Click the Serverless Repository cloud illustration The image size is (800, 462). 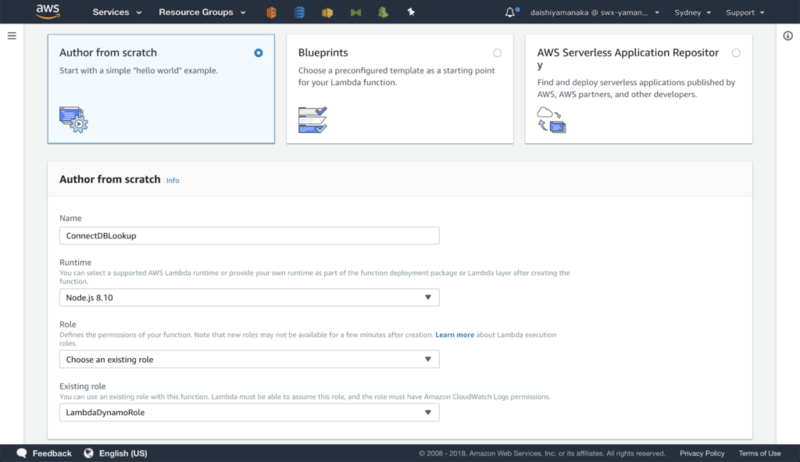coord(551,120)
